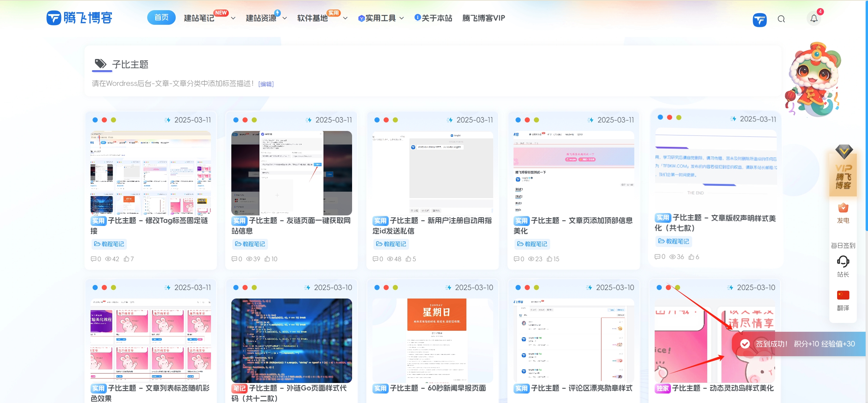The height and width of the screenshot is (403, 868).
Task: Open the VIP 腾飞博客 sidebar badge
Action: (843, 171)
